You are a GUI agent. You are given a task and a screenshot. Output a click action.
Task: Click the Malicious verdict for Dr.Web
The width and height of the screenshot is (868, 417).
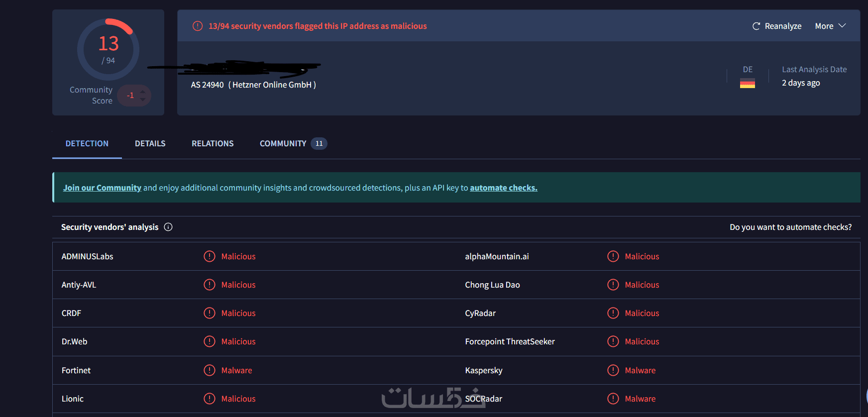[x=238, y=341]
